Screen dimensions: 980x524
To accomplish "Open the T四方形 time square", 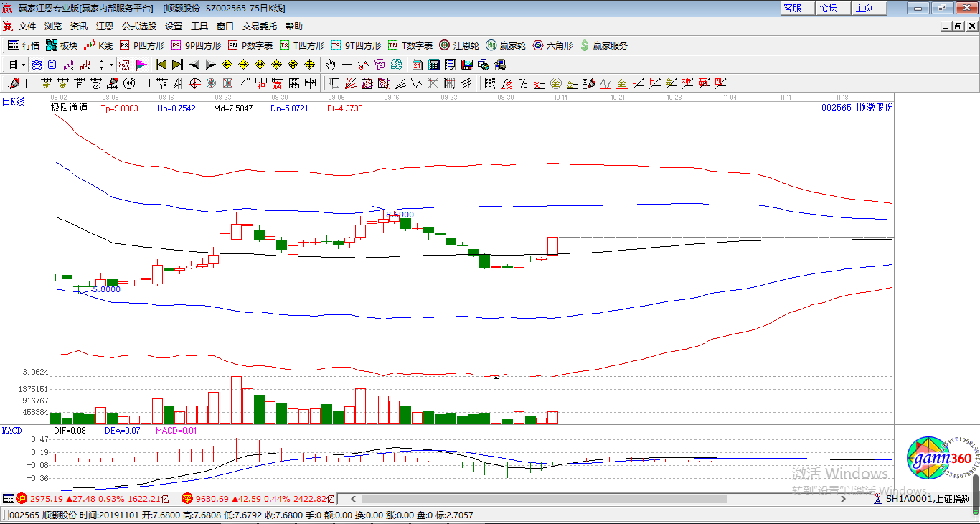I will pos(302,45).
